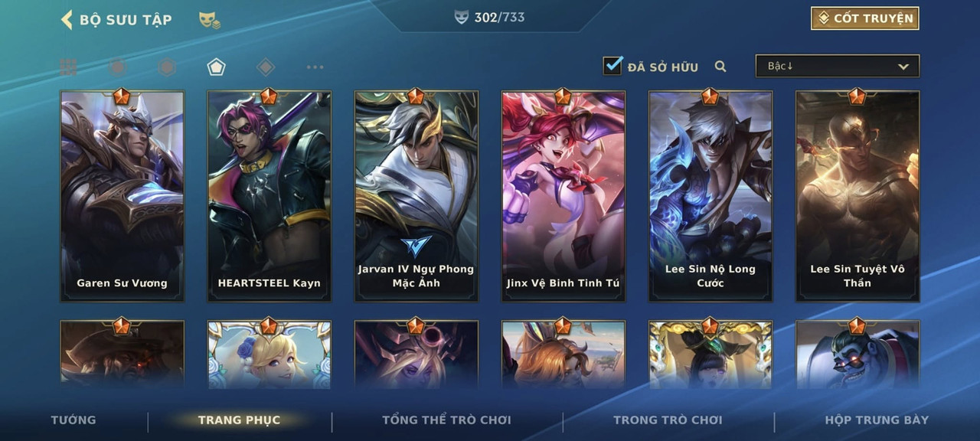This screenshot has width=980, height=441.
Task: Open the theater masks skin-set icon
Action: (x=210, y=21)
